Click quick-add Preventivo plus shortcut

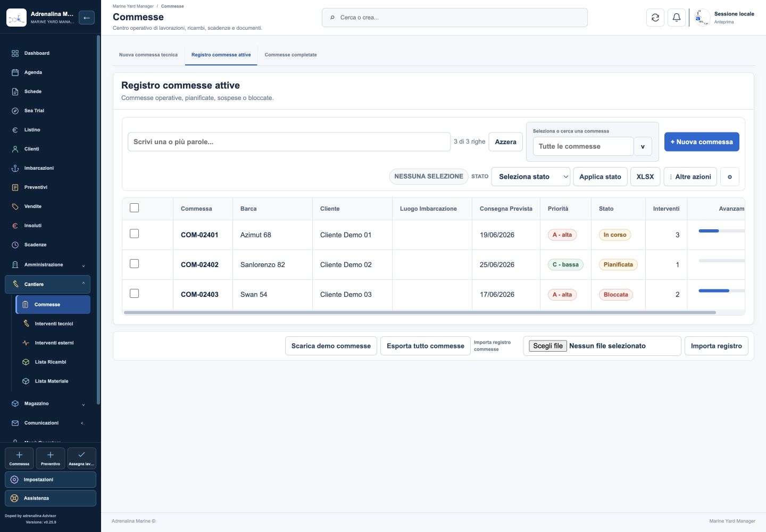pyautogui.click(x=51, y=458)
